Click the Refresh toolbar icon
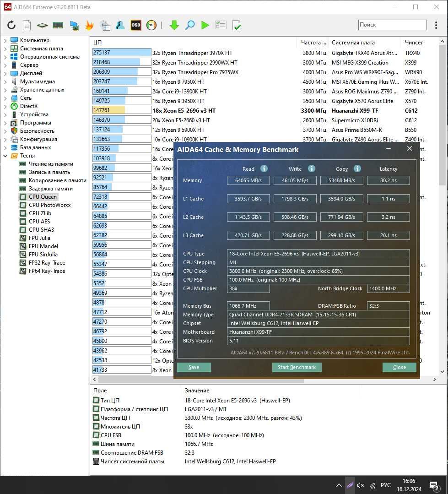Viewport: 448px width, 494px height. tap(11, 25)
